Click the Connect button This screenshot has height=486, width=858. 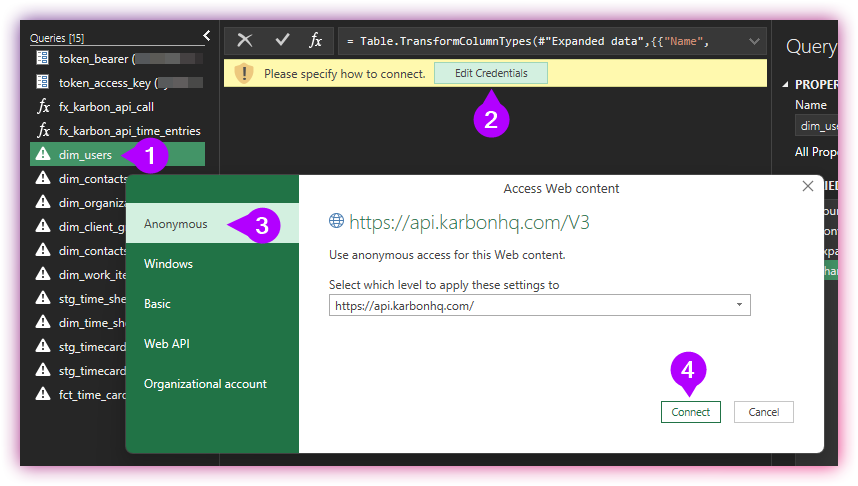point(691,412)
